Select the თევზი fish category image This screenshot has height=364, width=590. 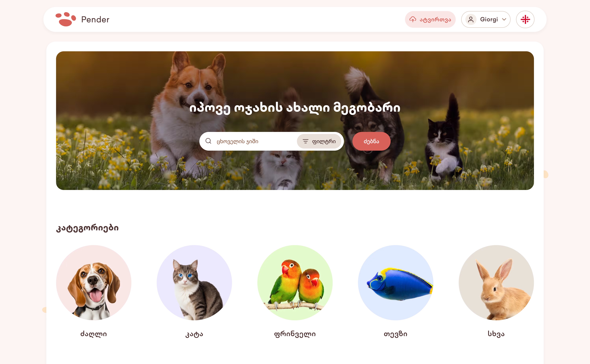click(x=395, y=283)
